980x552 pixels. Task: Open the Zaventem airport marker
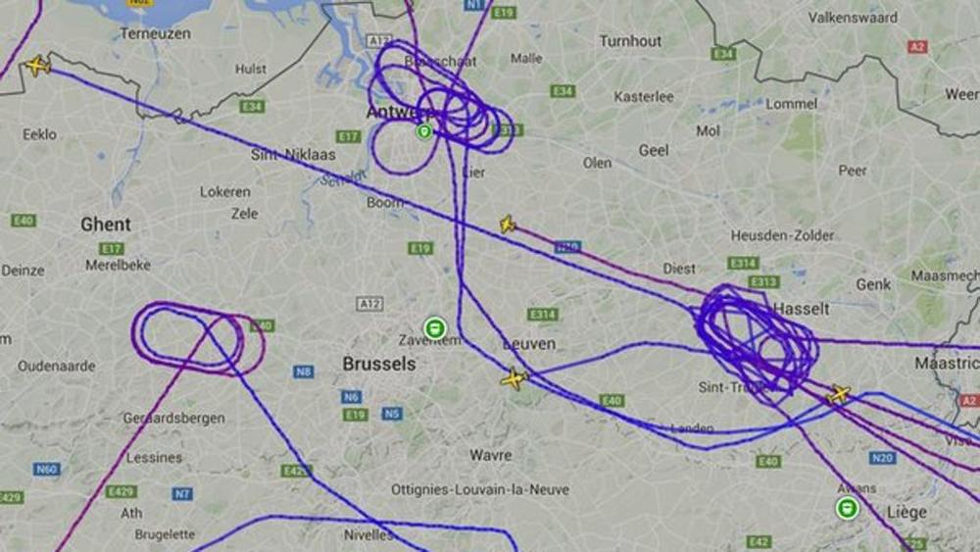pos(435,327)
